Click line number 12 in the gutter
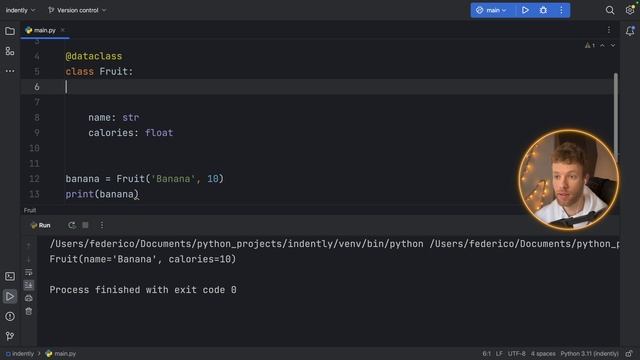 [34, 179]
